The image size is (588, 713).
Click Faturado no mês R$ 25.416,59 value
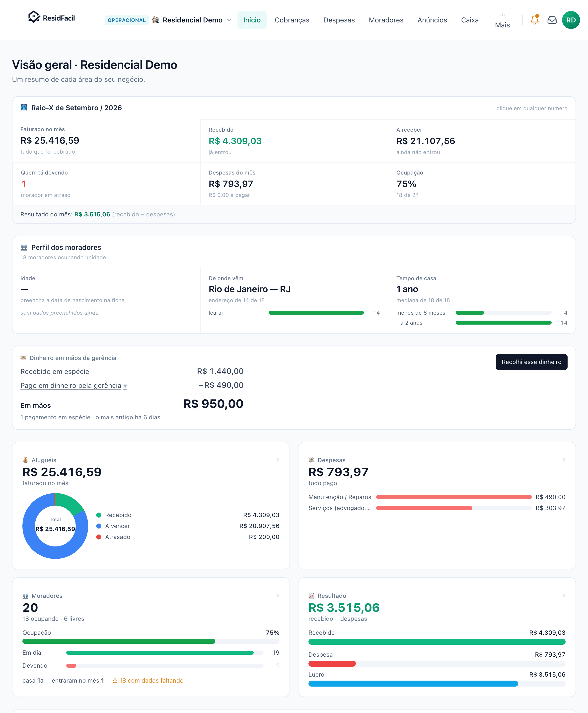[x=50, y=141]
